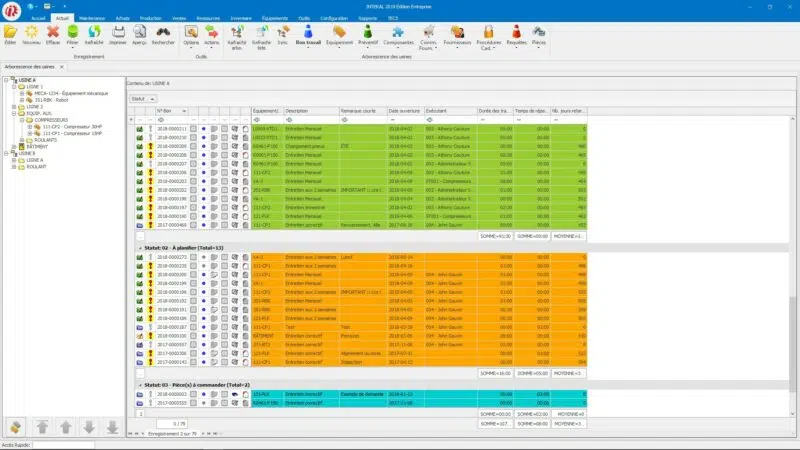Open the Requêtes icon in ribbon
800x450 pixels.
tap(517, 34)
